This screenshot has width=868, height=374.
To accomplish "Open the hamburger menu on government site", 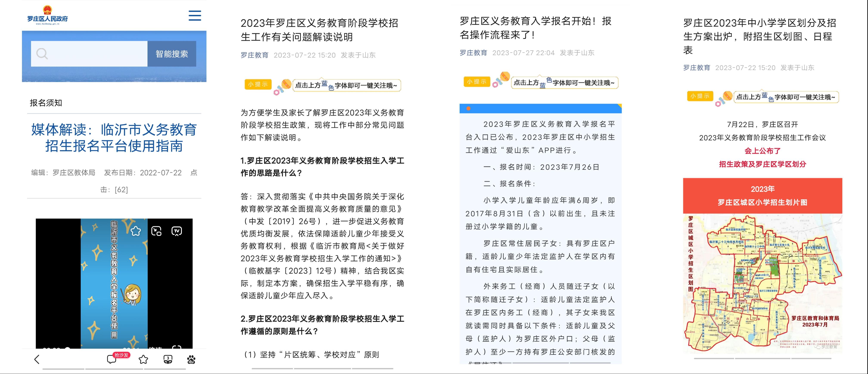I will pyautogui.click(x=194, y=16).
